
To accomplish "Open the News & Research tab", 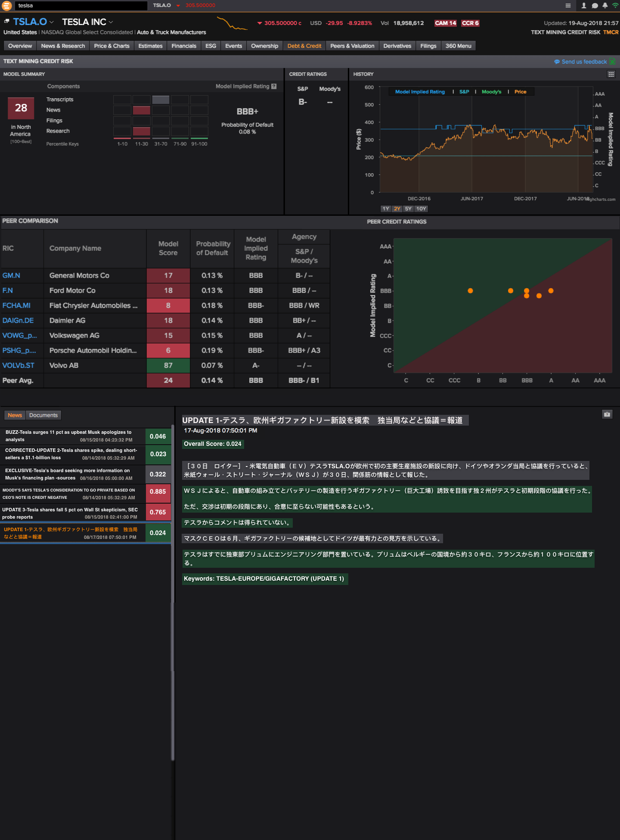I will coord(63,46).
